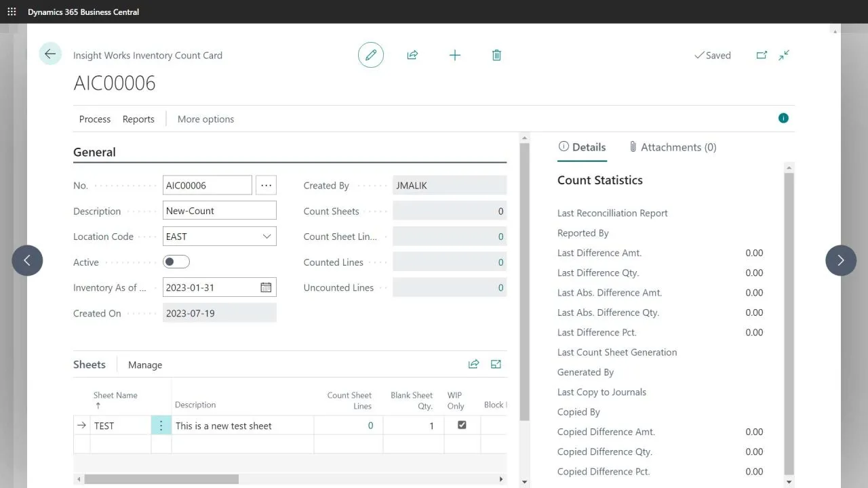Click the share icon in the Sheets section
This screenshot has width=868, height=488.
point(473,364)
